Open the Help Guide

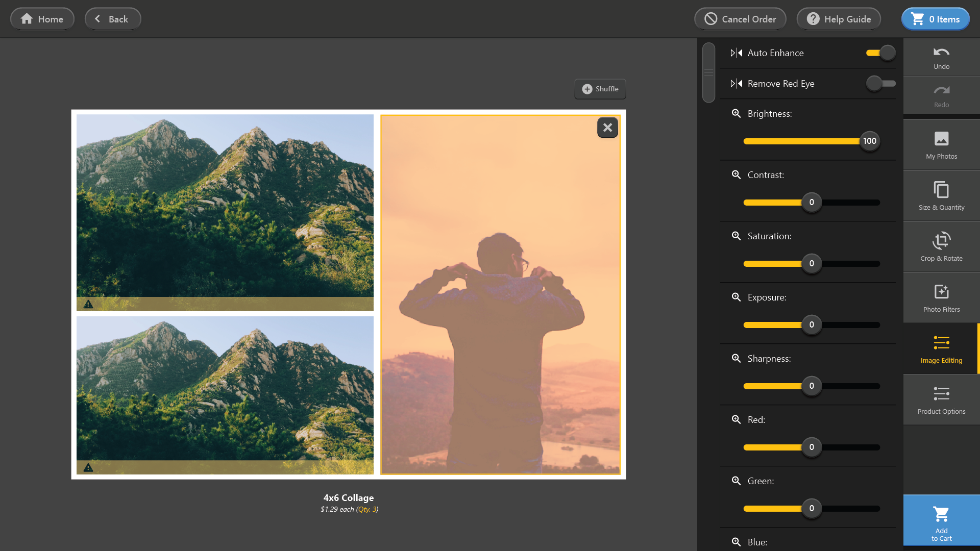point(839,19)
